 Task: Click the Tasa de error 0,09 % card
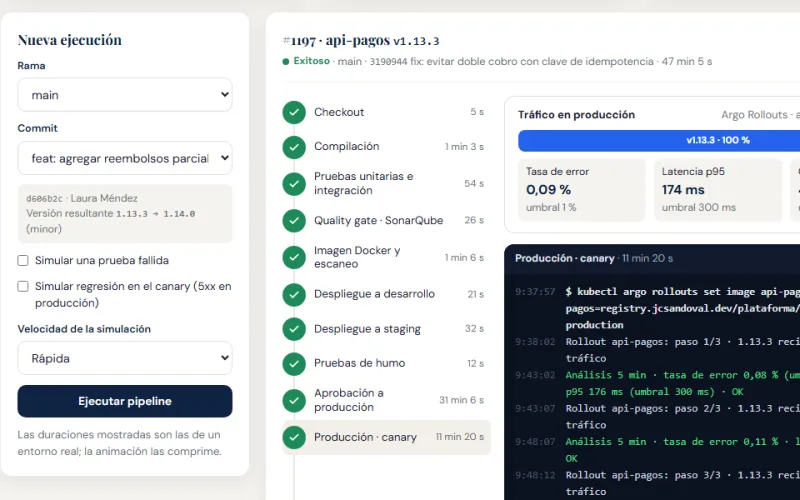pyautogui.click(x=582, y=190)
